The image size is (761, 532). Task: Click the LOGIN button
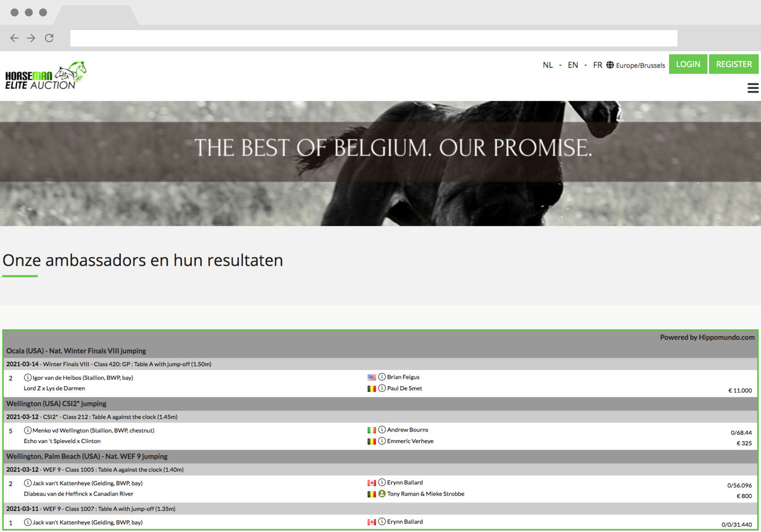tap(688, 64)
